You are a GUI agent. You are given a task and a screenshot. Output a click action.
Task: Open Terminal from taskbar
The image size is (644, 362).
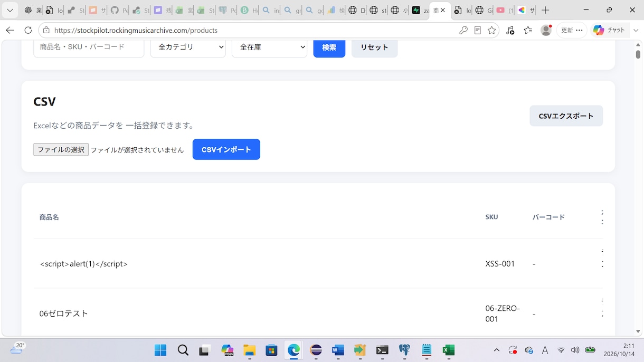point(382,350)
